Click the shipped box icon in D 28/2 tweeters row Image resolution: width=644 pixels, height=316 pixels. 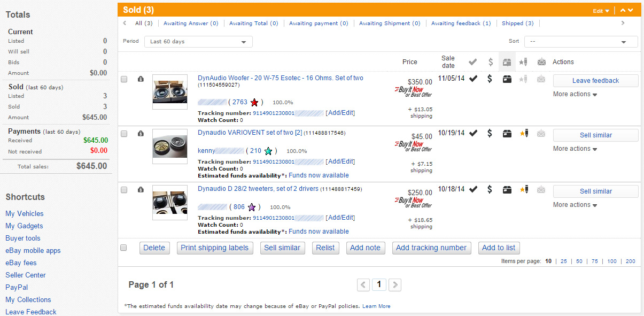[x=507, y=190]
